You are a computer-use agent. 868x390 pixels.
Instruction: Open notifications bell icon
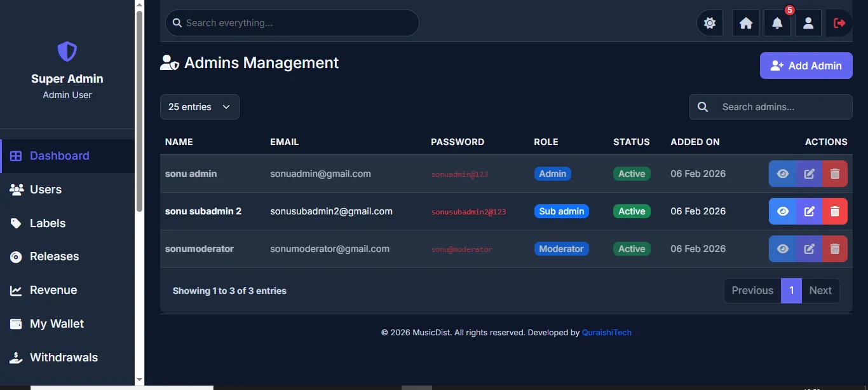click(x=777, y=23)
